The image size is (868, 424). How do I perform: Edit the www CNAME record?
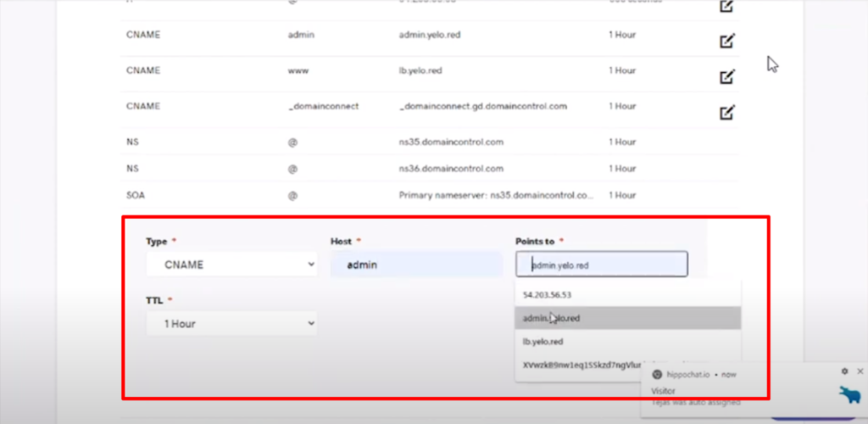click(x=726, y=77)
